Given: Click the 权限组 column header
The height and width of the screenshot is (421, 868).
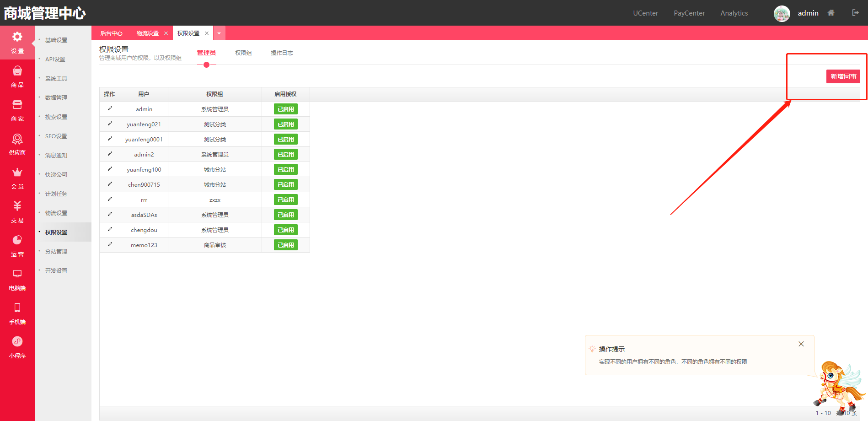Looking at the screenshot, I should [x=214, y=94].
